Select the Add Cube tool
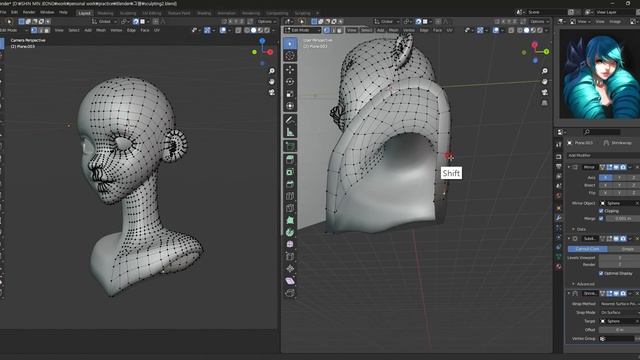The image size is (640, 360). pos(290,146)
